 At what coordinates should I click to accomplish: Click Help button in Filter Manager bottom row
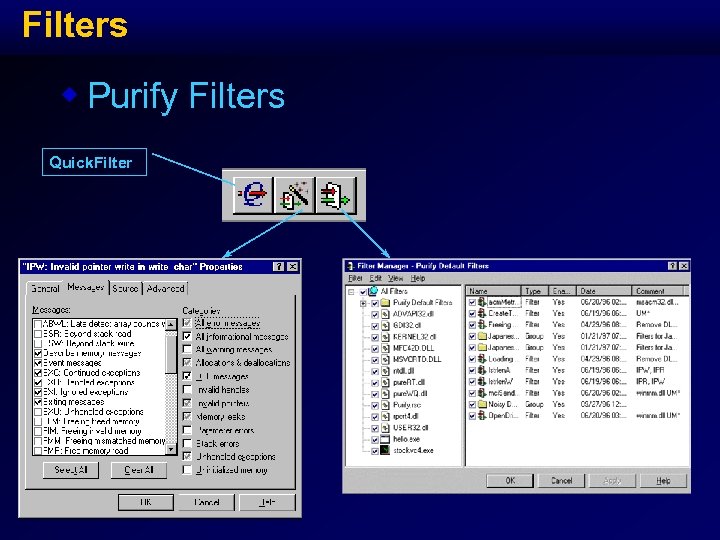pos(664,481)
